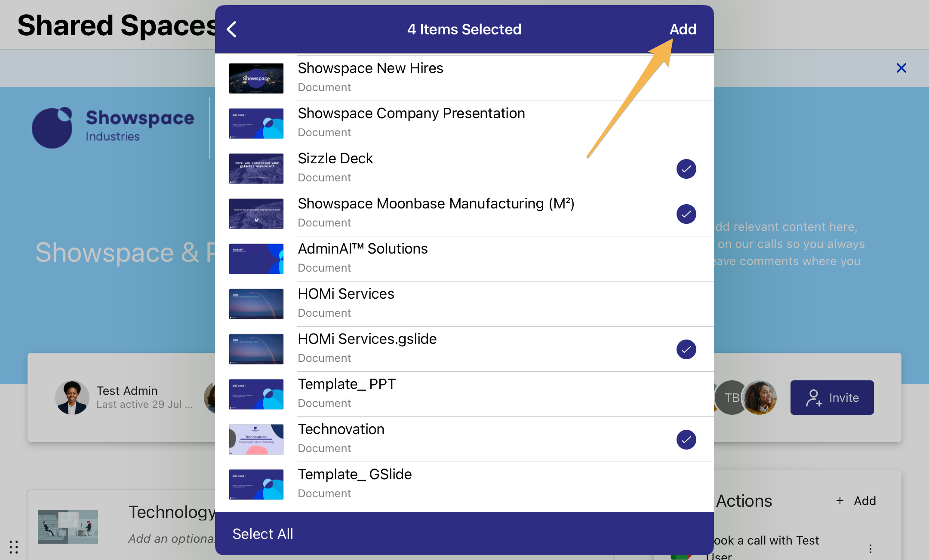Viewport: 929px width, 560px height.
Task: Click the TB initials avatar
Action: (x=731, y=398)
